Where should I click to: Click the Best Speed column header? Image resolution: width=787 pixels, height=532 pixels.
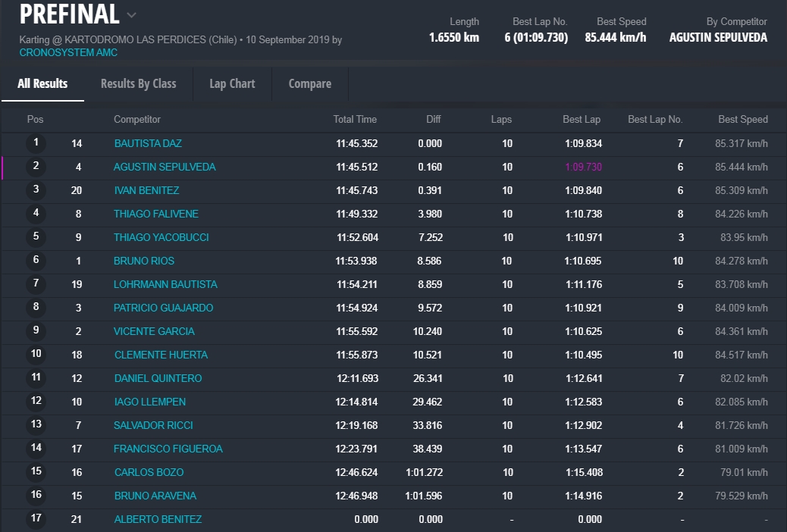[x=742, y=119]
